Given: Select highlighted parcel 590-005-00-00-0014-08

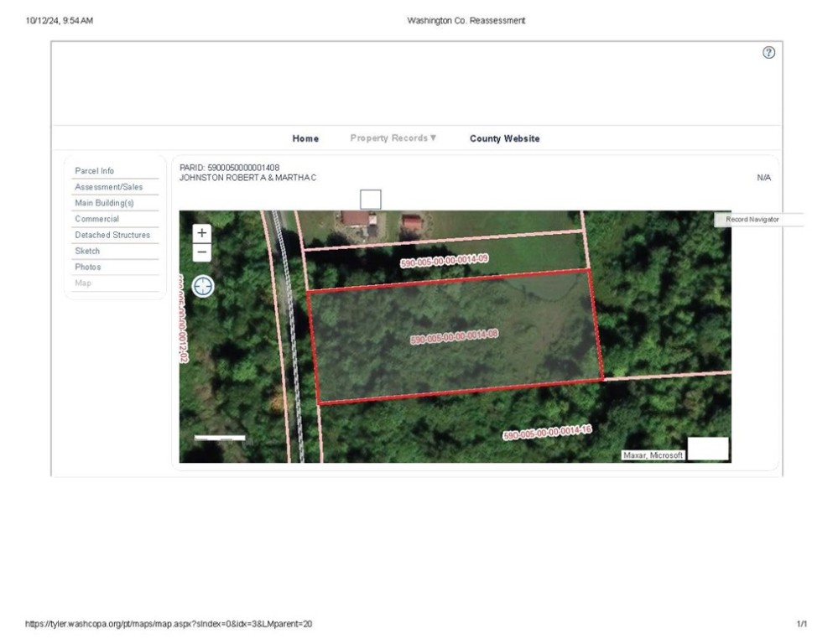Looking at the screenshot, I should (x=454, y=337).
